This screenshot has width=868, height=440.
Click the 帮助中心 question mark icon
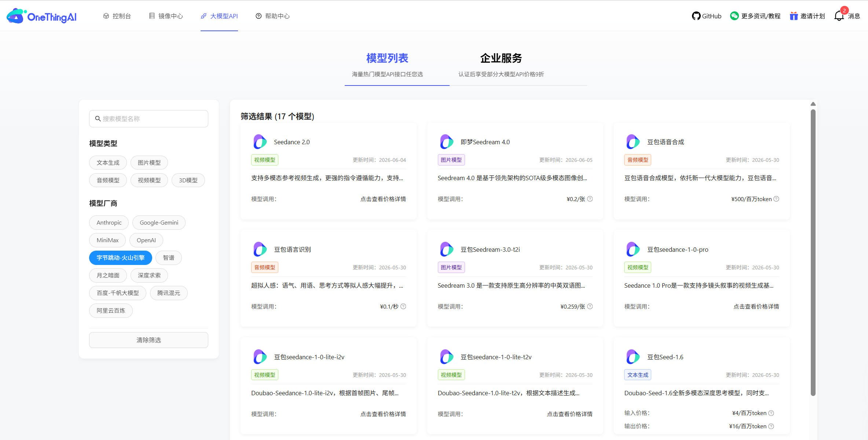259,16
